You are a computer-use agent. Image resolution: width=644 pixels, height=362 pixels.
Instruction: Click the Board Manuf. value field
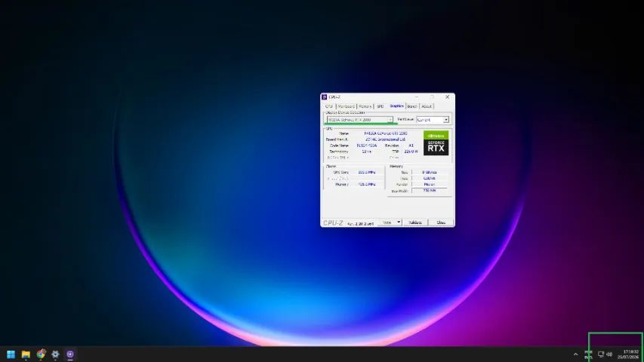click(x=385, y=140)
